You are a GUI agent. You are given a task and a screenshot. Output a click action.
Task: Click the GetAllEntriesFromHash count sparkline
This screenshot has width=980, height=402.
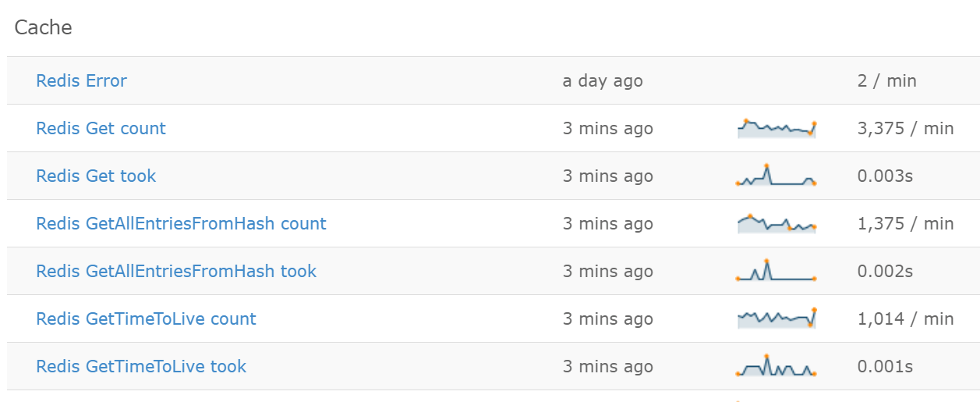tap(776, 223)
